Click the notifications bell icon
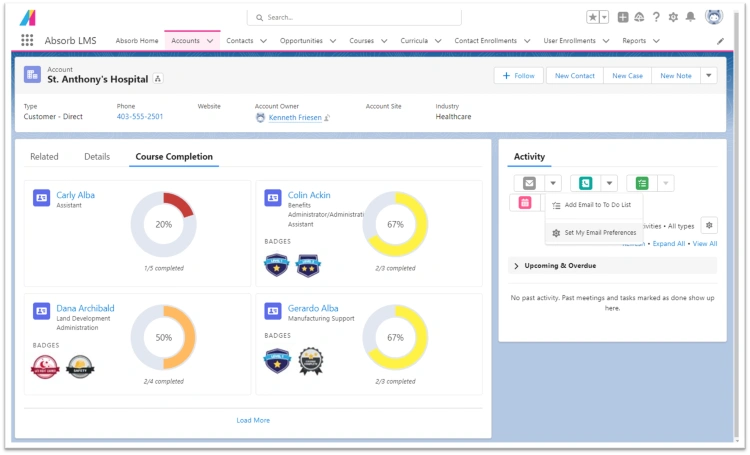This screenshot has width=750, height=455. tap(690, 17)
